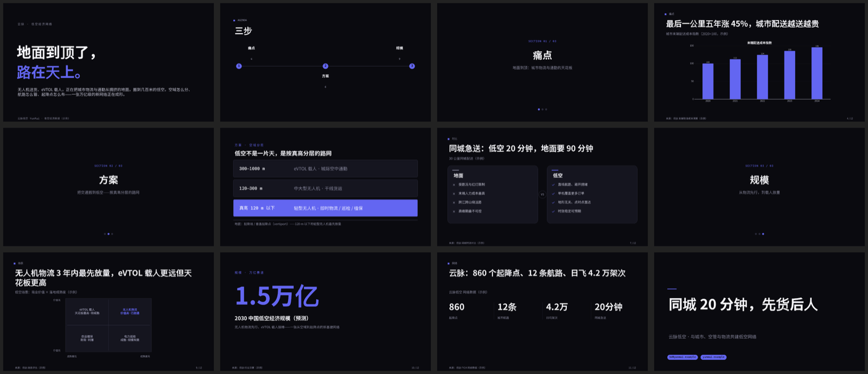Click the '规模' label on the agenda slide

[x=399, y=48]
